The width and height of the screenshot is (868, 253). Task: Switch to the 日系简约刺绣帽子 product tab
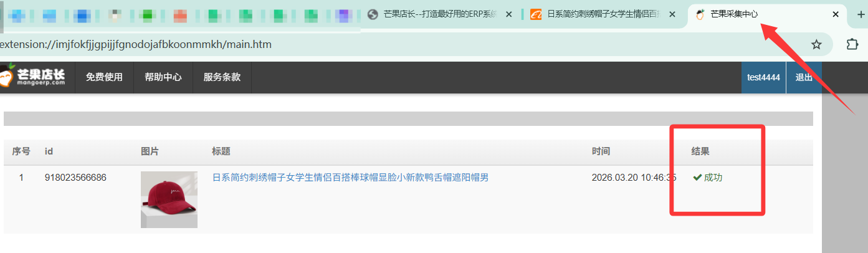click(x=598, y=14)
